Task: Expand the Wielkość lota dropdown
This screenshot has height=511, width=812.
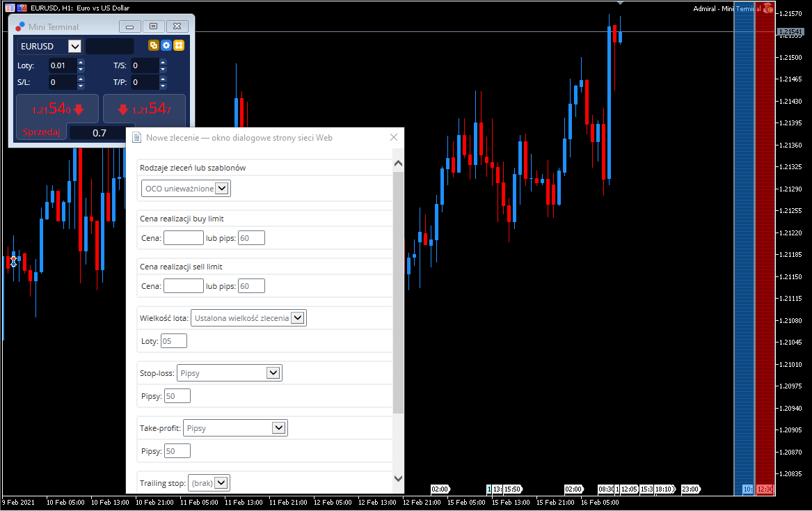Action: click(x=297, y=317)
